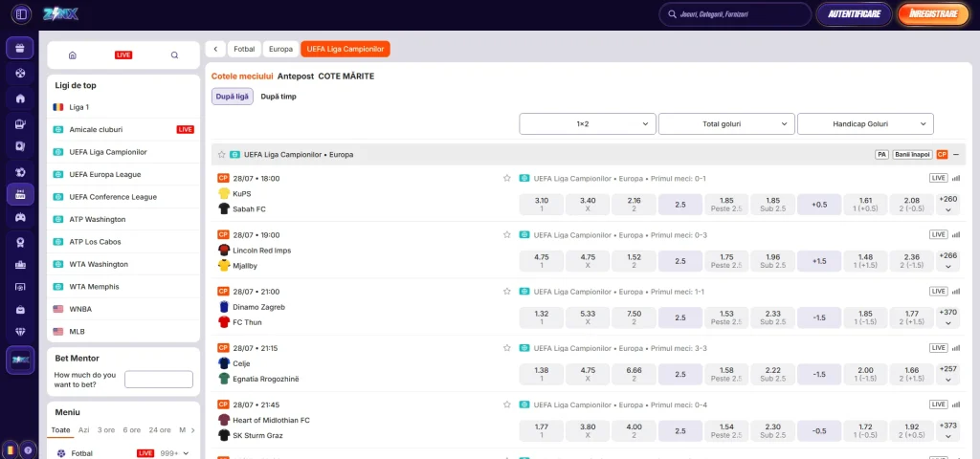Click the Europa breadcrumb button
This screenshot has width=980, height=459.
(280, 49)
